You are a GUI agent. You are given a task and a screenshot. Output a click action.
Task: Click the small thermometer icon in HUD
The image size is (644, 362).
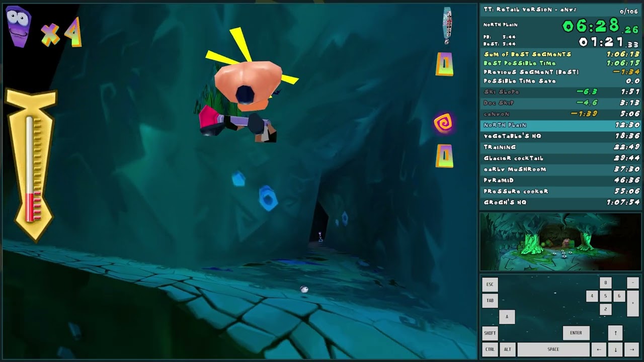447,26
